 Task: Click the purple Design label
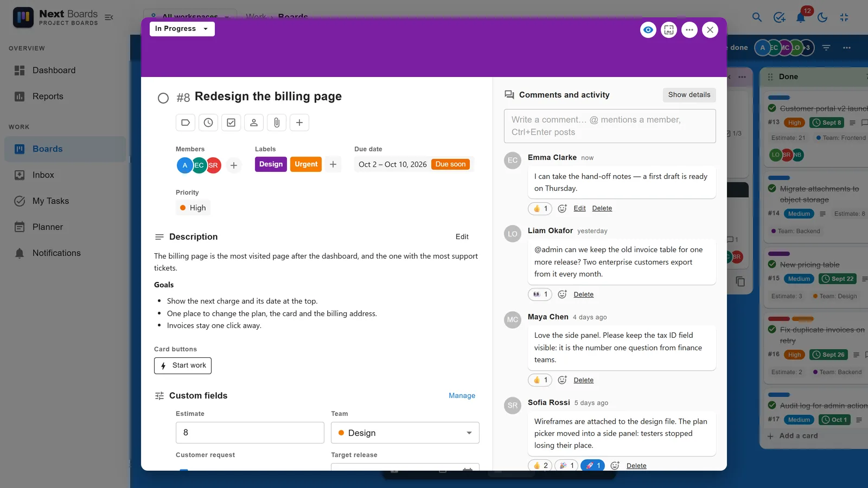click(271, 164)
